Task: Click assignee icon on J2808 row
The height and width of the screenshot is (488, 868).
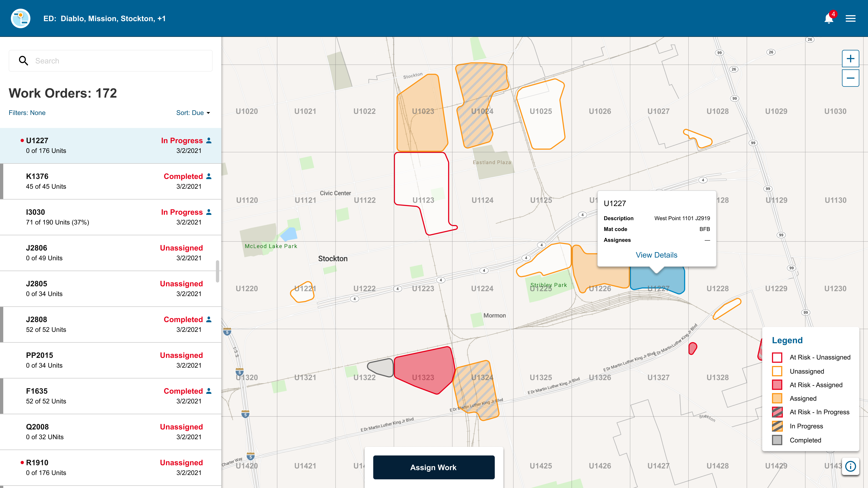Action: coord(209,319)
